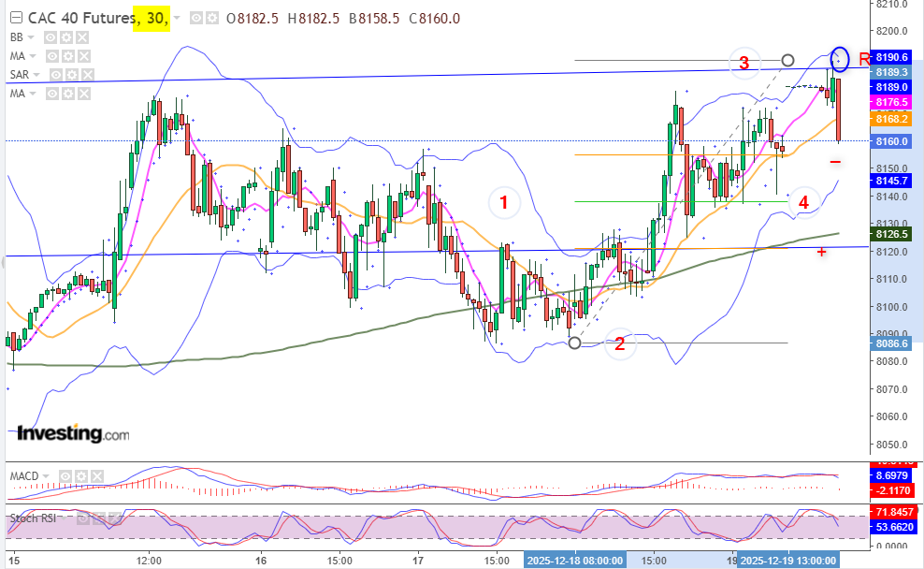Open the CAC 40 Futures symbol dropdown arrow
The height and width of the screenshot is (569, 924).
pyautogui.click(x=177, y=19)
